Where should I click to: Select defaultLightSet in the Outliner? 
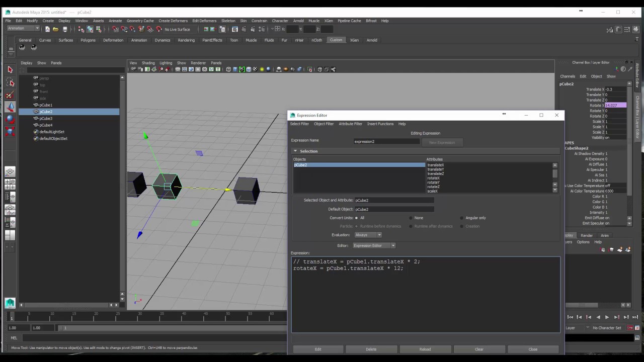[x=51, y=132]
